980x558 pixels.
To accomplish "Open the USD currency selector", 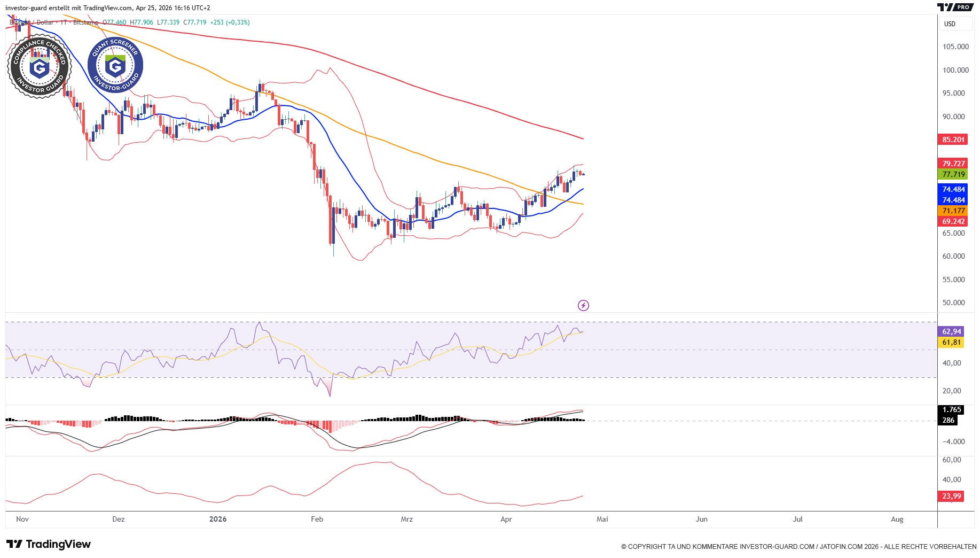I will pos(950,24).
